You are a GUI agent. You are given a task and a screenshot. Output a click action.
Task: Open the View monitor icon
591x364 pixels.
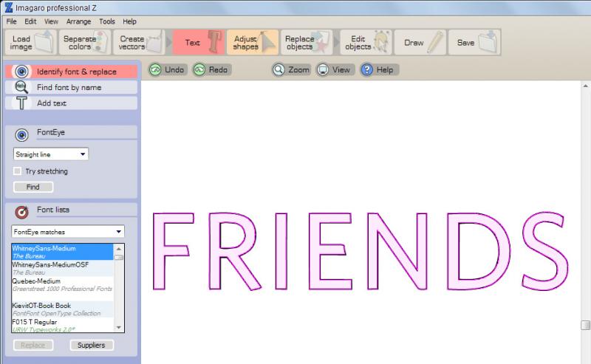(323, 69)
